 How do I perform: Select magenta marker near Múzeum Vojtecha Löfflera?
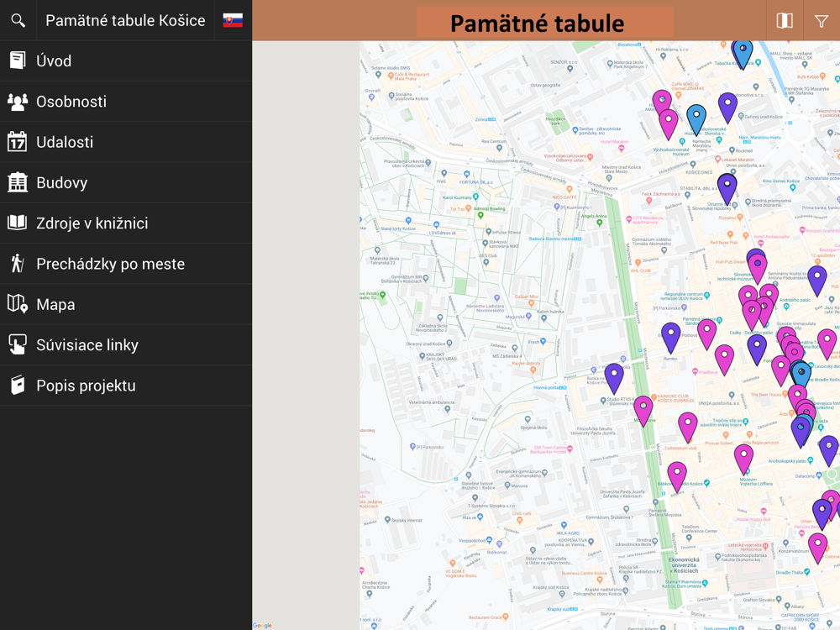[x=743, y=459]
